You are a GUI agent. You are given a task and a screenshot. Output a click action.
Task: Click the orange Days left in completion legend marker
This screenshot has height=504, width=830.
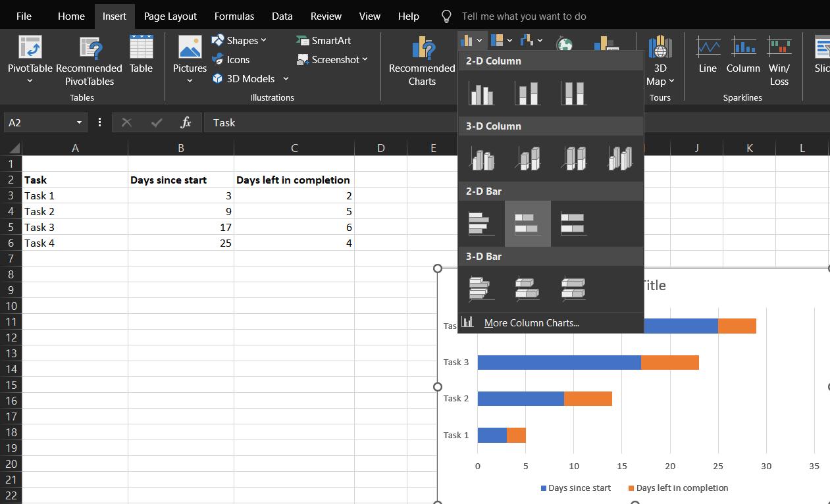pyautogui.click(x=632, y=488)
